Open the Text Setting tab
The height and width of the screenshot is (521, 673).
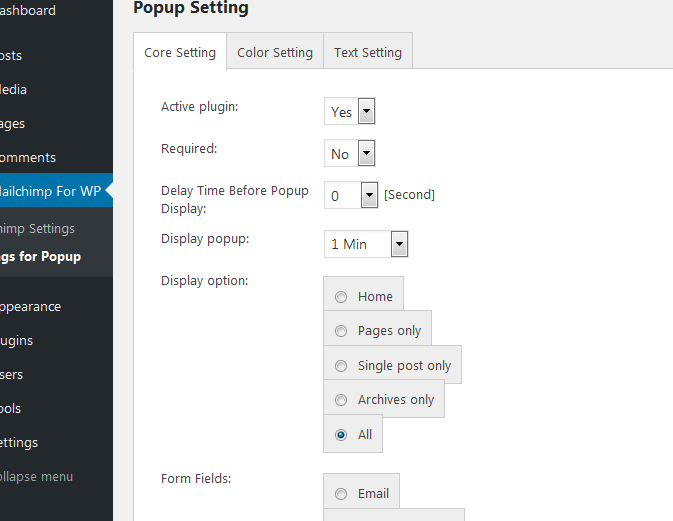[368, 51]
